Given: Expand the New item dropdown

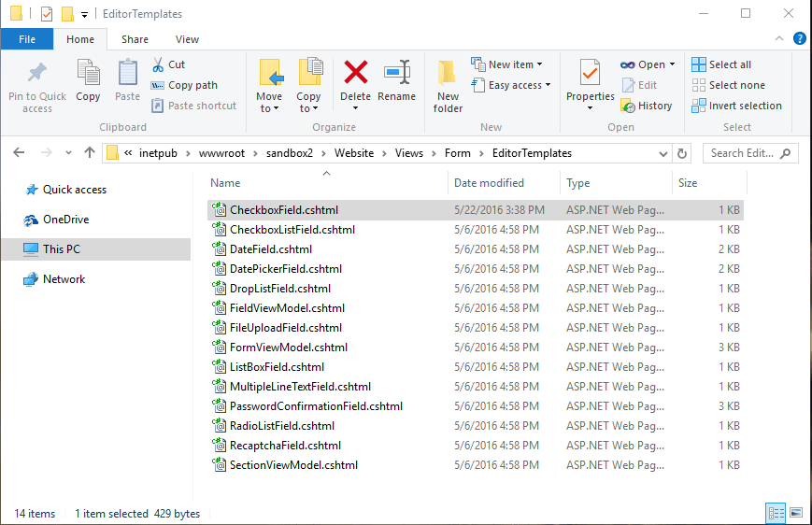Looking at the screenshot, I should click(507, 64).
